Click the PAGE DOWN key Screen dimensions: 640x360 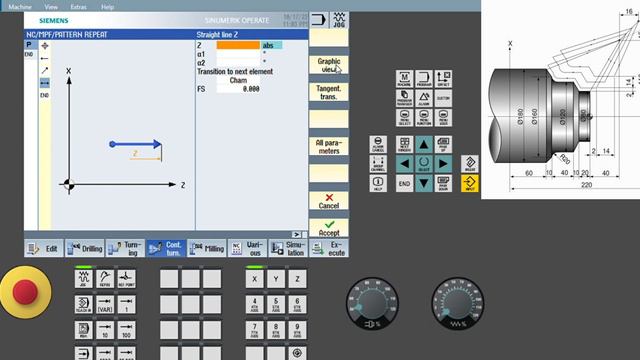[x=443, y=183]
